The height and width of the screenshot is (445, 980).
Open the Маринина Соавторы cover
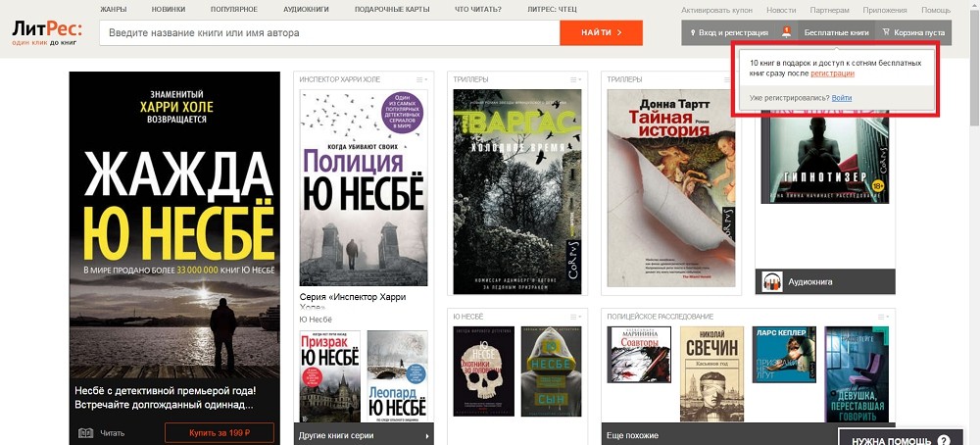coord(639,355)
